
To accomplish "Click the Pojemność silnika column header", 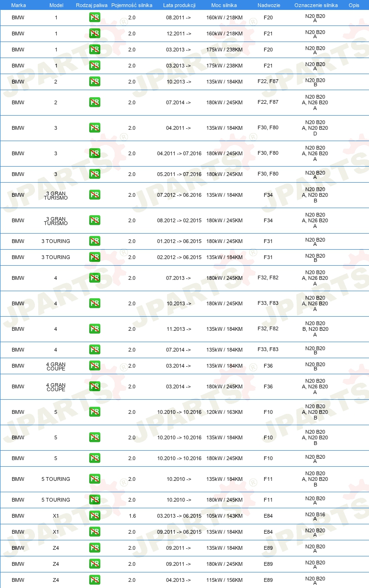I will (132, 5).
